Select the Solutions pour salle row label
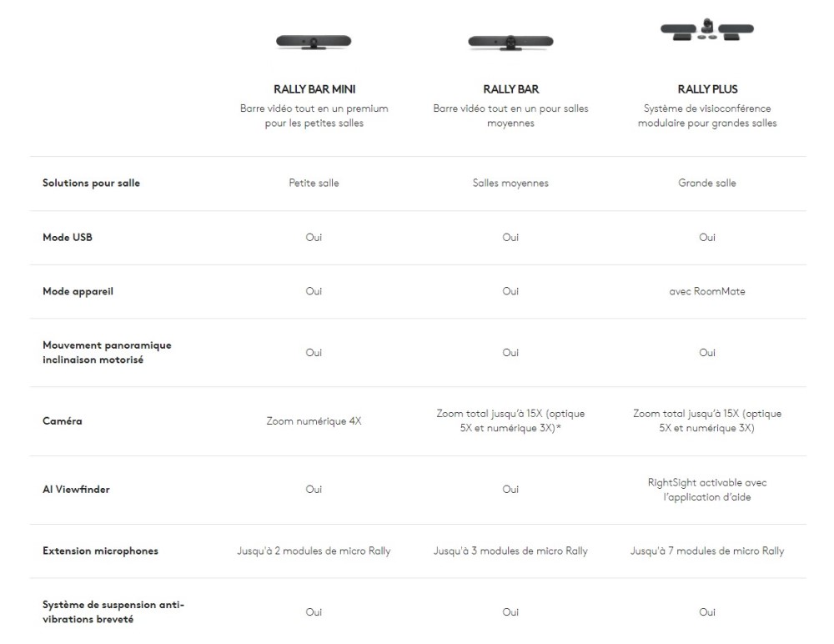 tap(91, 184)
